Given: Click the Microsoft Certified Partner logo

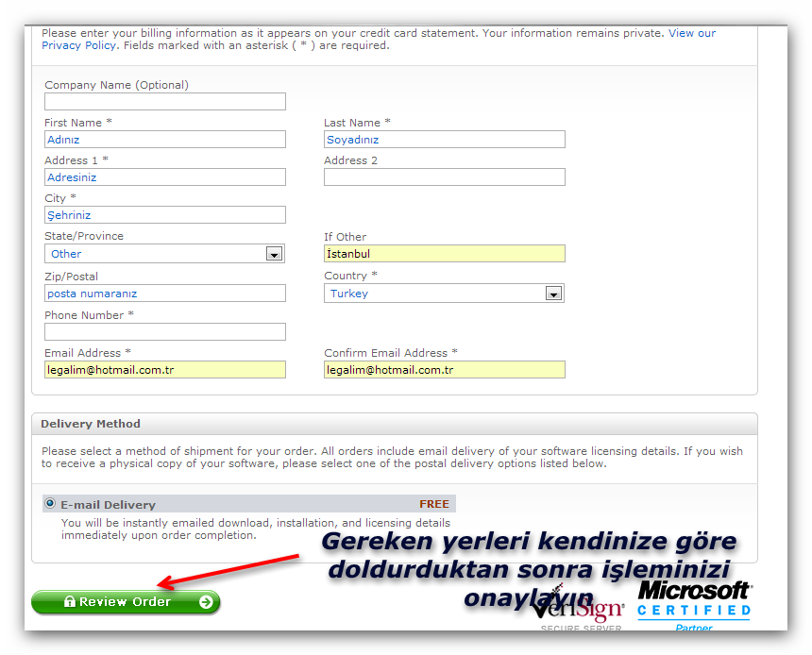Looking at the screenshot, I should point(694,604).
